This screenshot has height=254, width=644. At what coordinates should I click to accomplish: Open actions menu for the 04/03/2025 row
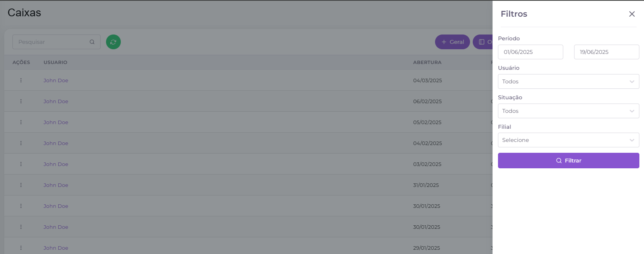21,80
